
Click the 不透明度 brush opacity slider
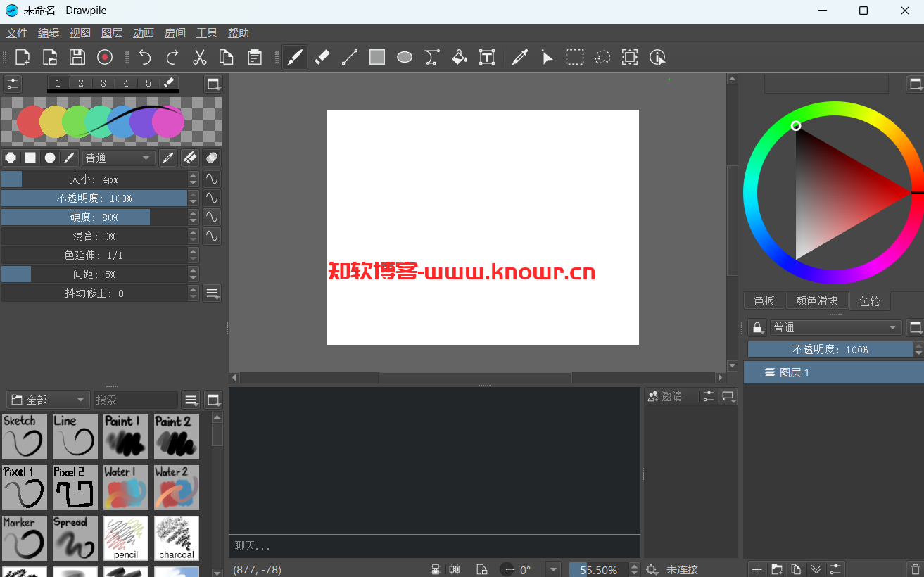[94, 198]
